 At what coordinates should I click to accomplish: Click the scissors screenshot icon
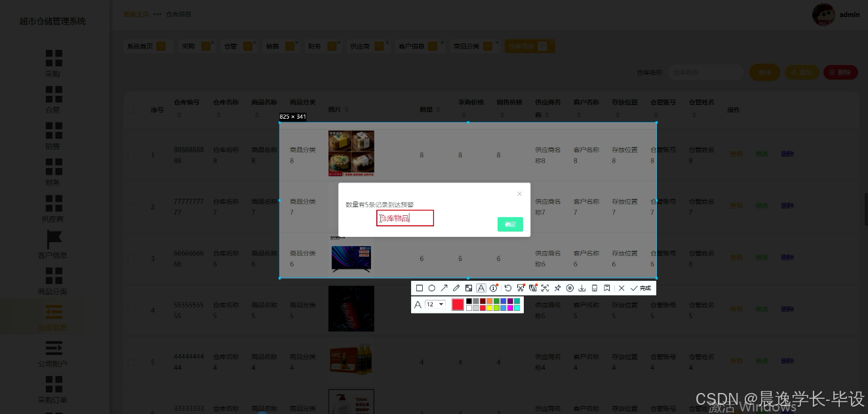(521, 288)
